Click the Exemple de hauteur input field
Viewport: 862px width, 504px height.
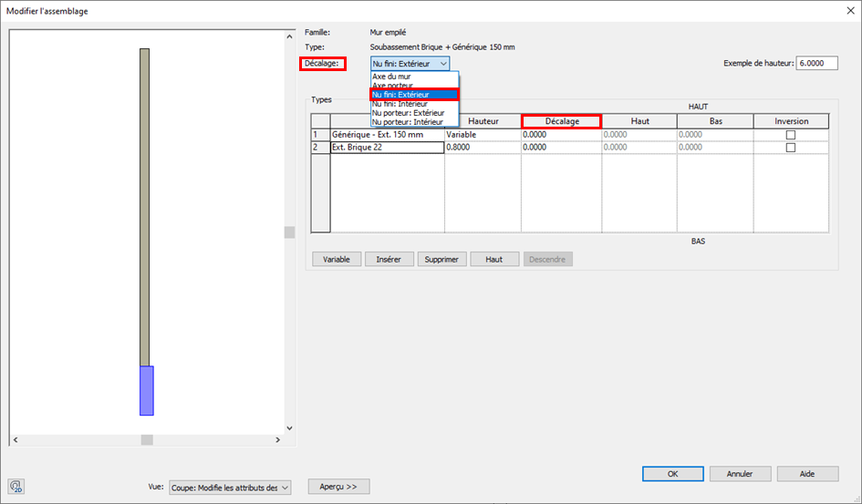(816, 64)
